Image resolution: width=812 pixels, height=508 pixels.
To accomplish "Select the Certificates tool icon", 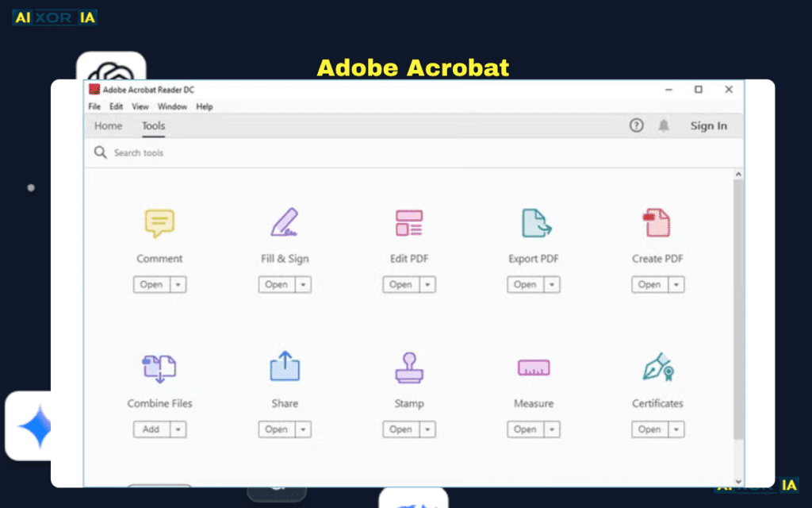I will [657, 367].
